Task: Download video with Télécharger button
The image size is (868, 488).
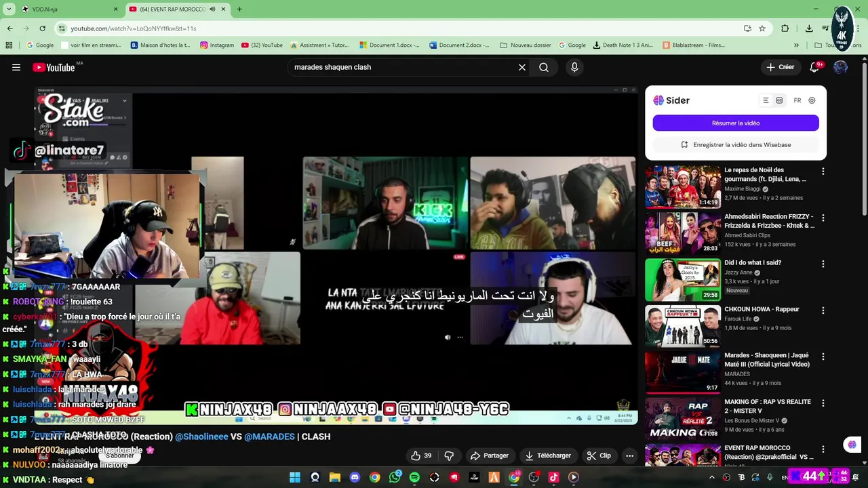Action: click(x=548, y=455)
